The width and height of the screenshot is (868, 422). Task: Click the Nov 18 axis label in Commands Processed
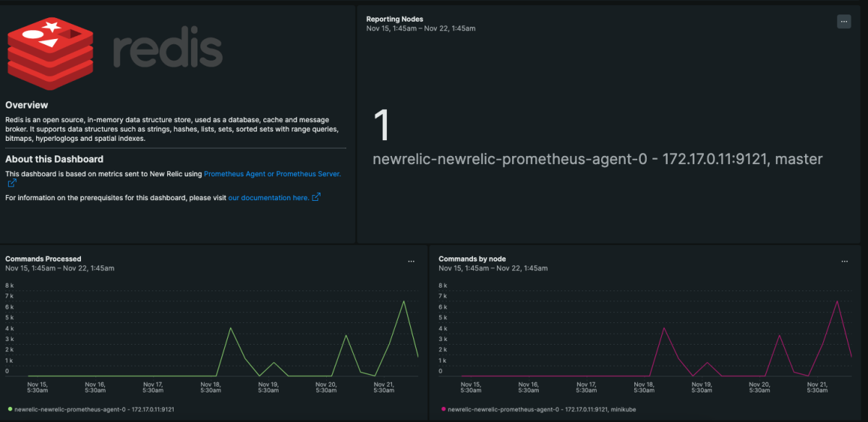point(210,387)
